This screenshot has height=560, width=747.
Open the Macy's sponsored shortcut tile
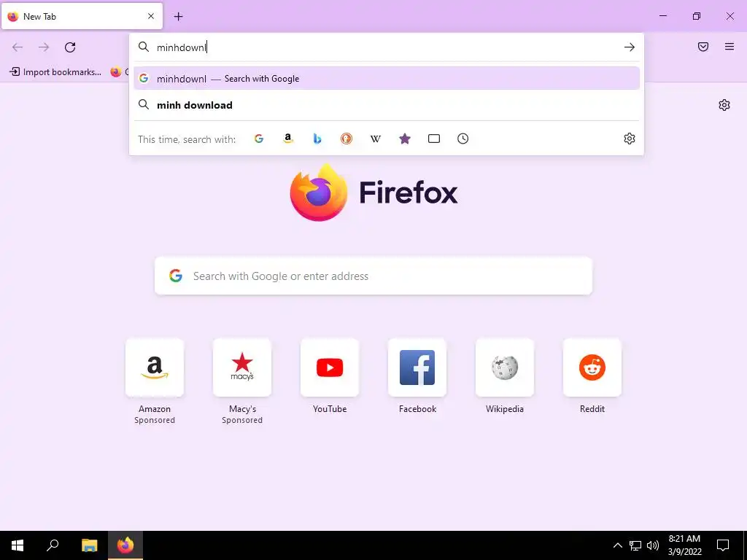point(242,367)
